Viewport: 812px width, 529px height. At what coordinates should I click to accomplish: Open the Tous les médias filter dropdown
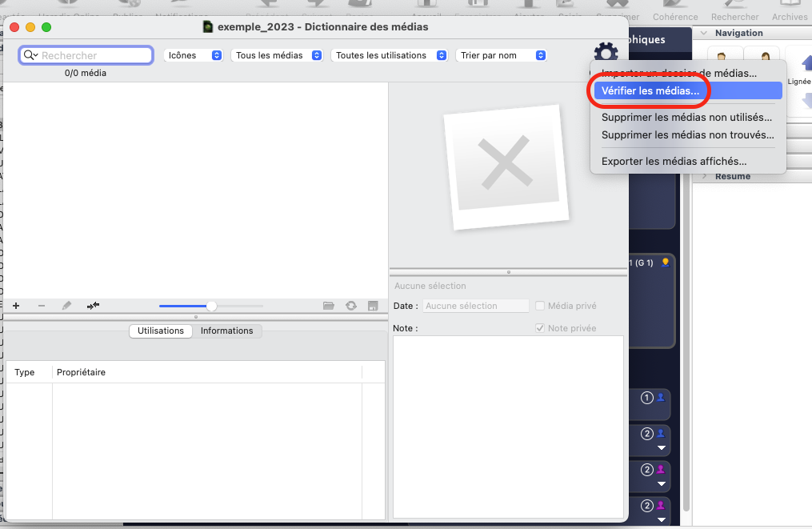tap(278, 55)
